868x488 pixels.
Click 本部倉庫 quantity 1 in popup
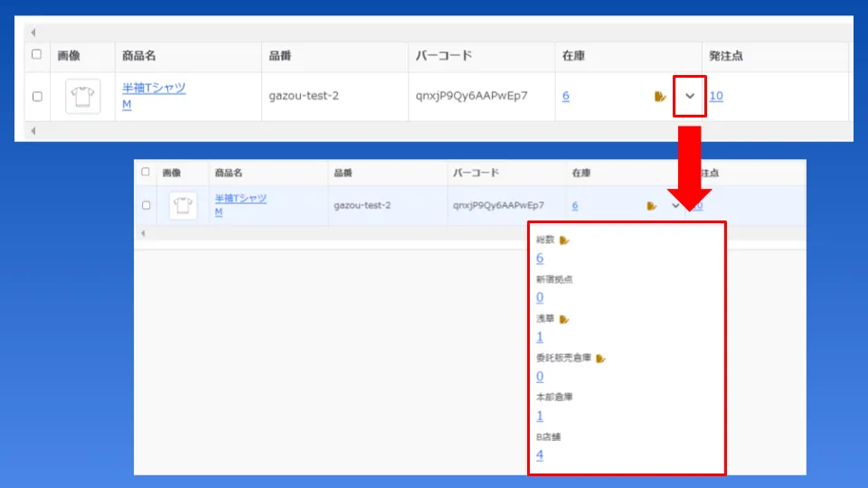(x=540, y=416)
